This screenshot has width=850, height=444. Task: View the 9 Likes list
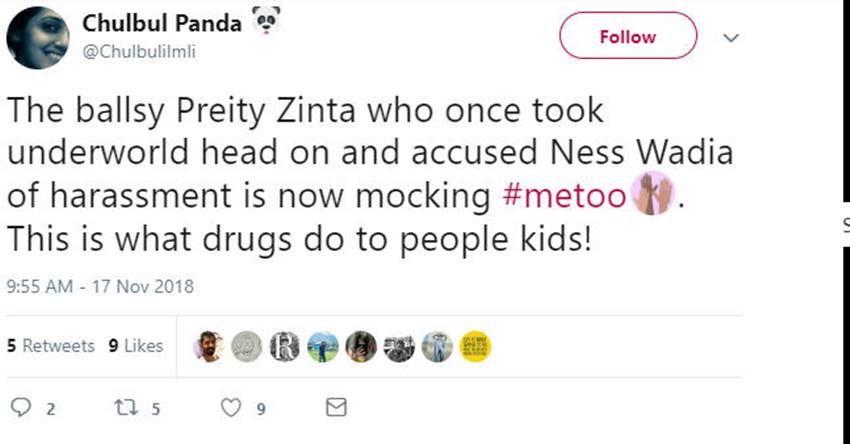click(136, 346)
